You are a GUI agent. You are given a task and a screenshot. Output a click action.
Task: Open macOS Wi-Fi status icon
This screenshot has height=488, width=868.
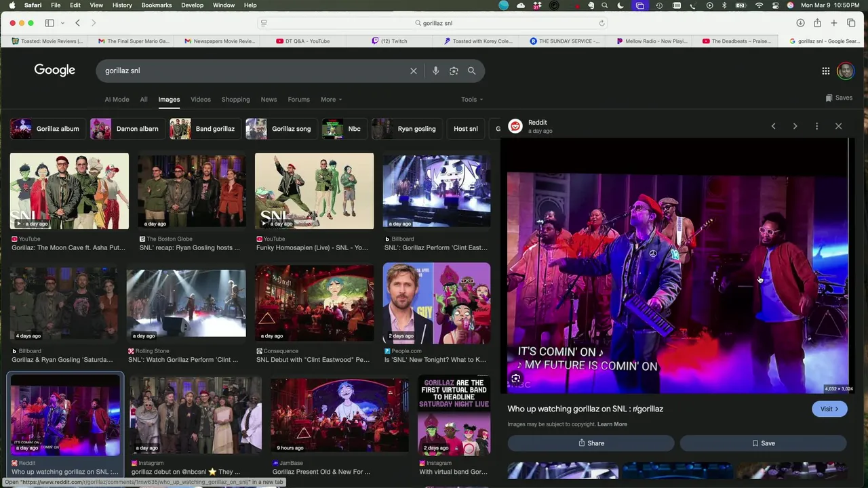(759, 5)
